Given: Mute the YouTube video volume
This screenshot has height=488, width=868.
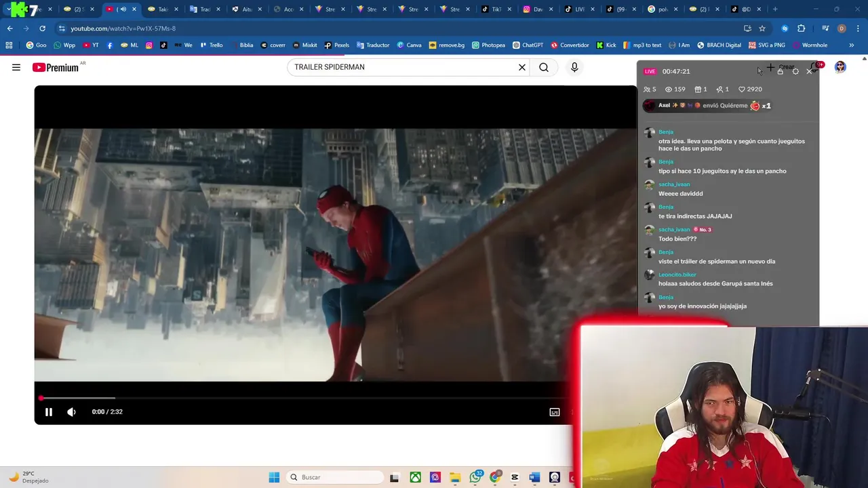Looking at the screenshot, I should tap(71, 412).
